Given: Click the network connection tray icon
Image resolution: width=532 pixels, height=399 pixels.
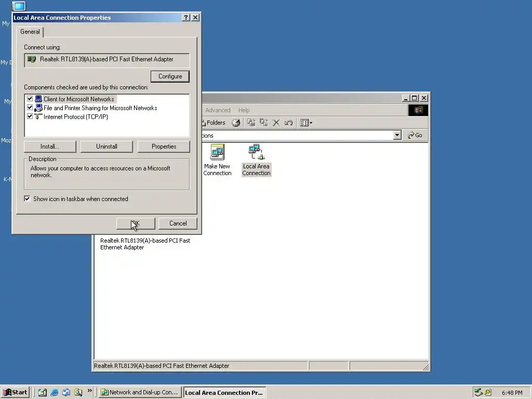Looking at the screenshot, I should pyautogui.click(x=478, y=392).
